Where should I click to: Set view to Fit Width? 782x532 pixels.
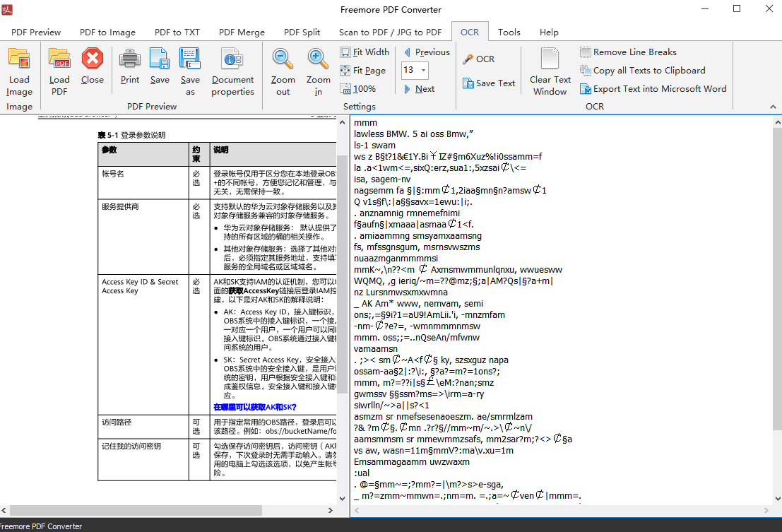coord(365,52)
